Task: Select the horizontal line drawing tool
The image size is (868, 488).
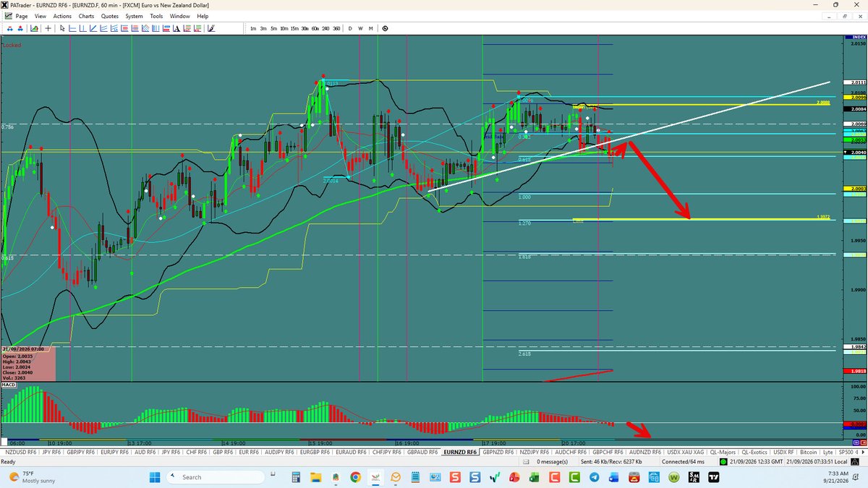Action: [x=72, y=28]
